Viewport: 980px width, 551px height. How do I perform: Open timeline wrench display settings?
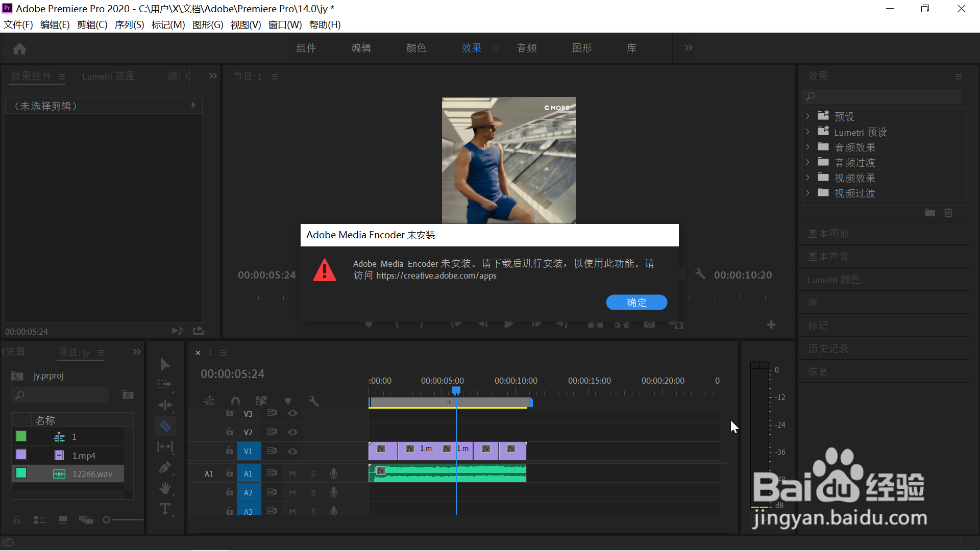tap(313, 402)
